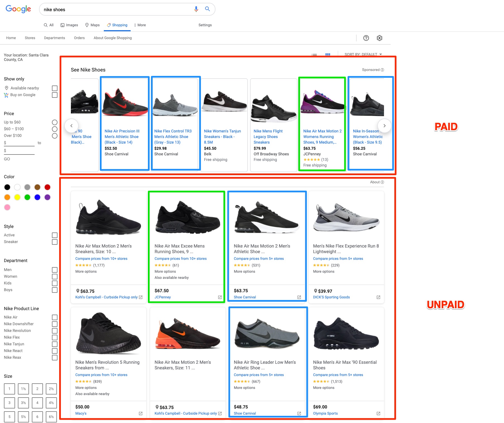Open the Sort By Default dropdown
The width and height of the screenshot is (504, 423).
(363, 54)
